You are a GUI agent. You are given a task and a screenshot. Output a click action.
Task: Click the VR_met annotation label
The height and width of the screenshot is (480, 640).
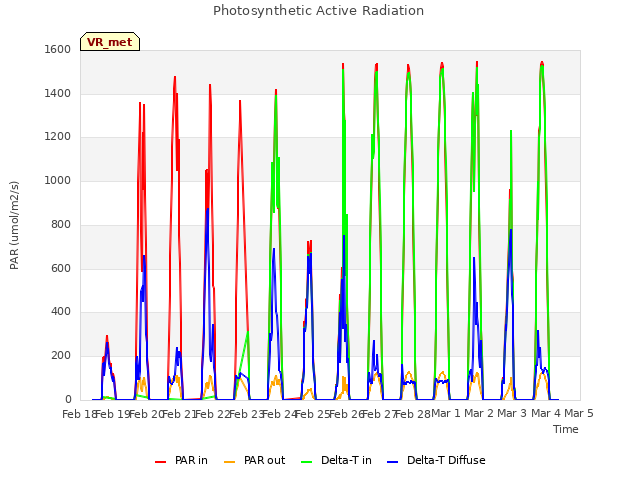click(110, 42)
